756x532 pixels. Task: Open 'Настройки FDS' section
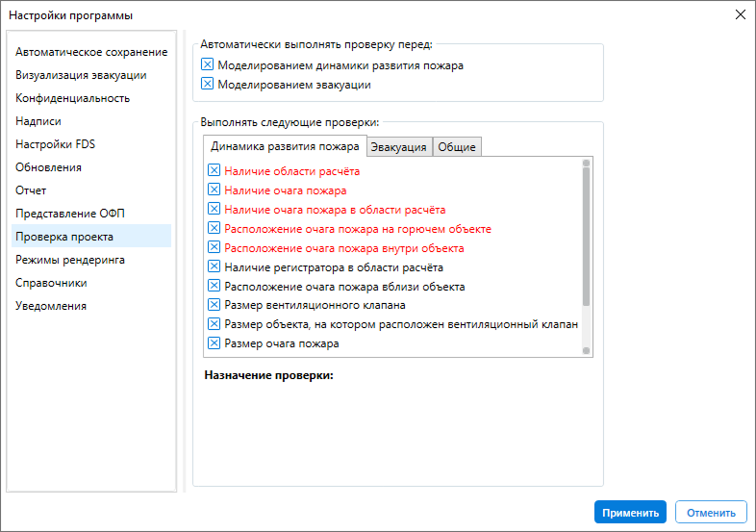click(x=91, y=144)
